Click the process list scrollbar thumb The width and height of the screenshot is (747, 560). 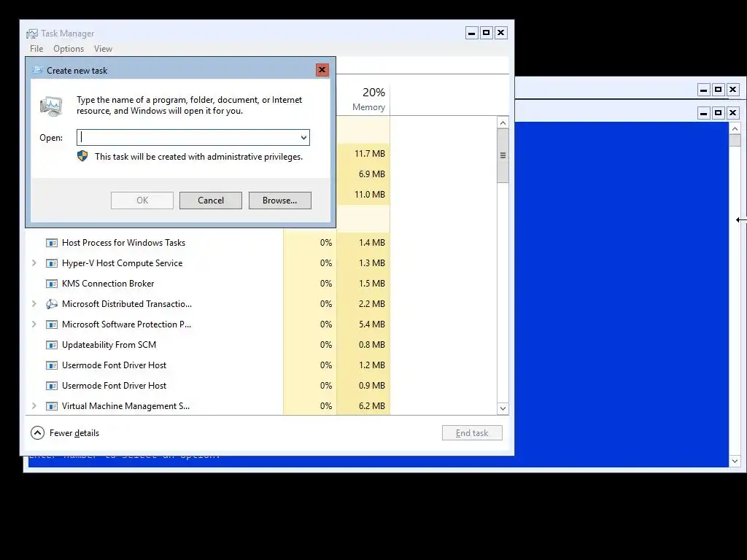503,156
